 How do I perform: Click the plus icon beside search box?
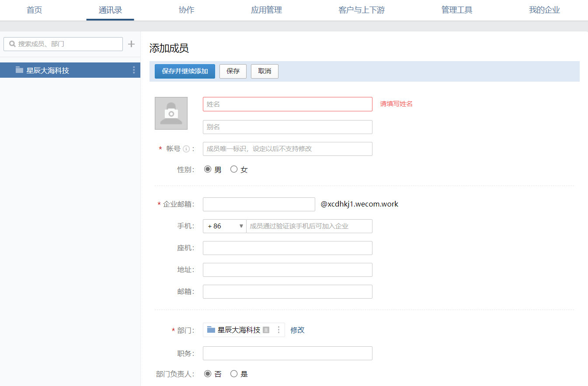131,44
